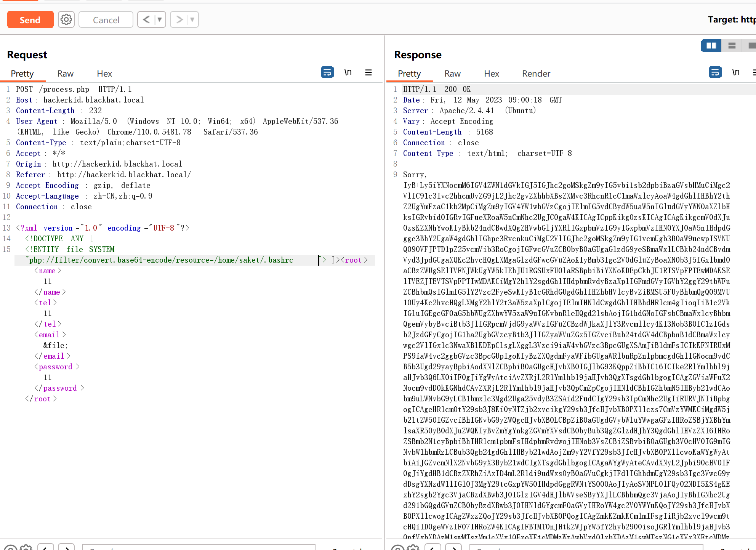Click the request 'Content-Type : text/plain;charset=UTF-8' line
Screen dimensions: 756x550
coord(98,143)
